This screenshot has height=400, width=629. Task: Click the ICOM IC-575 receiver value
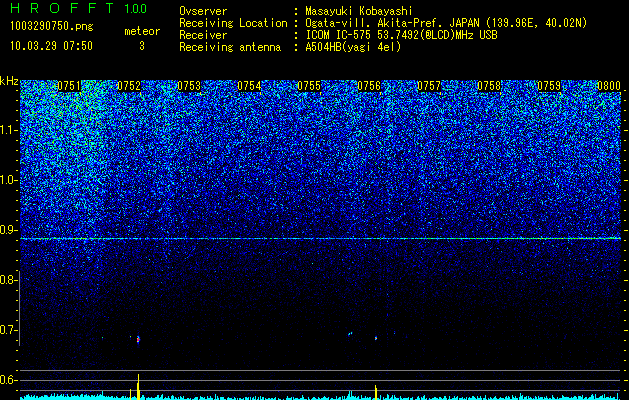[401, 35]
